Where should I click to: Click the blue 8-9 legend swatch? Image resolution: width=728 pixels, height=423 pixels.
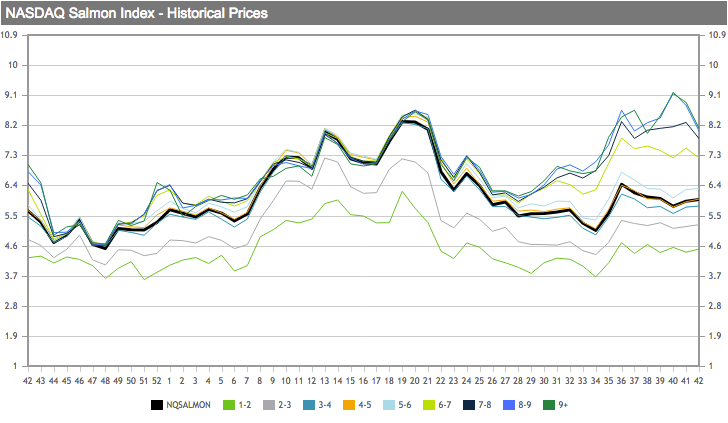509,405
